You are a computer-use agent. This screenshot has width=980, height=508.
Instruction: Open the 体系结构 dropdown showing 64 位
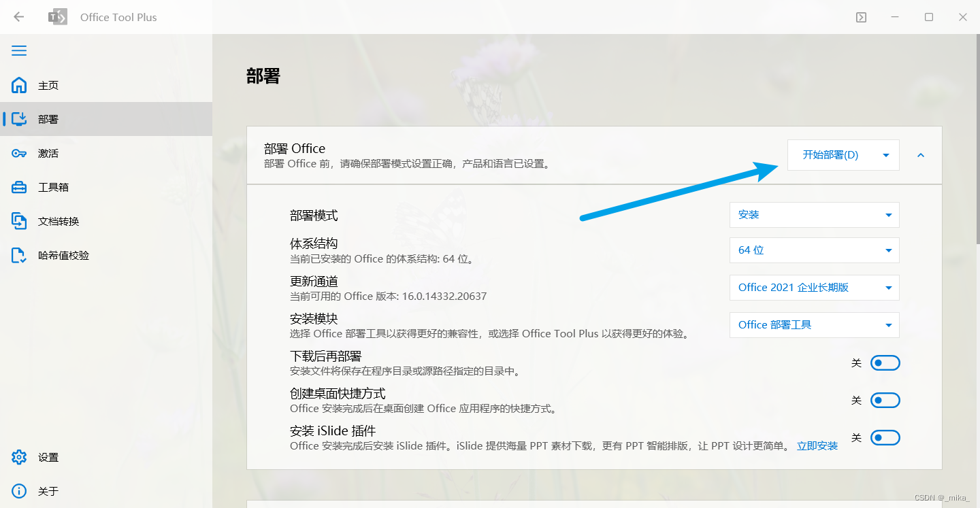[x=815, y=250]
